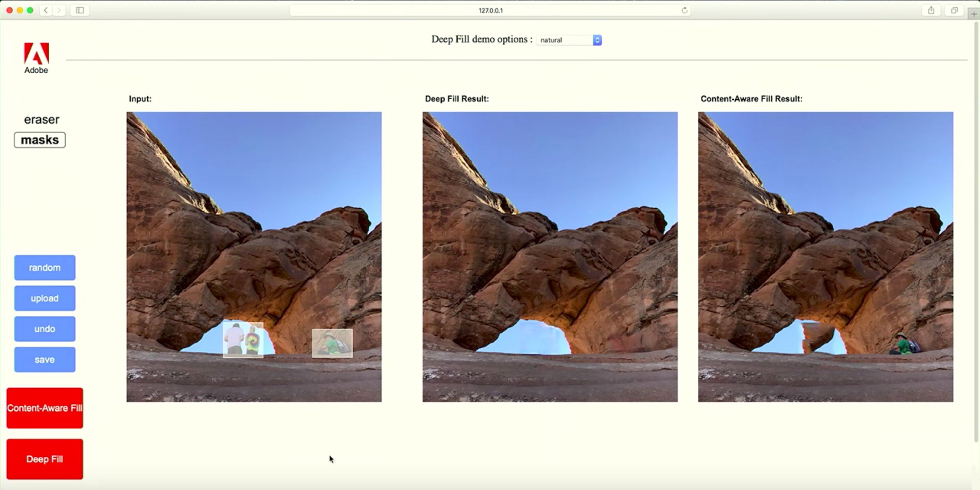Go back with the browser back arrow
Viewport: 980px width, 490px height.
coord(46,10)
